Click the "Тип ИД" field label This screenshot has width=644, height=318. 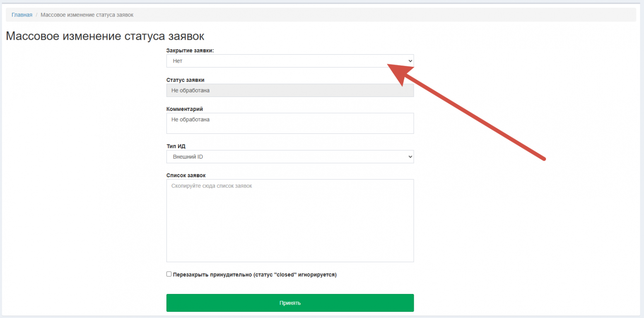(x=176, y=146)
